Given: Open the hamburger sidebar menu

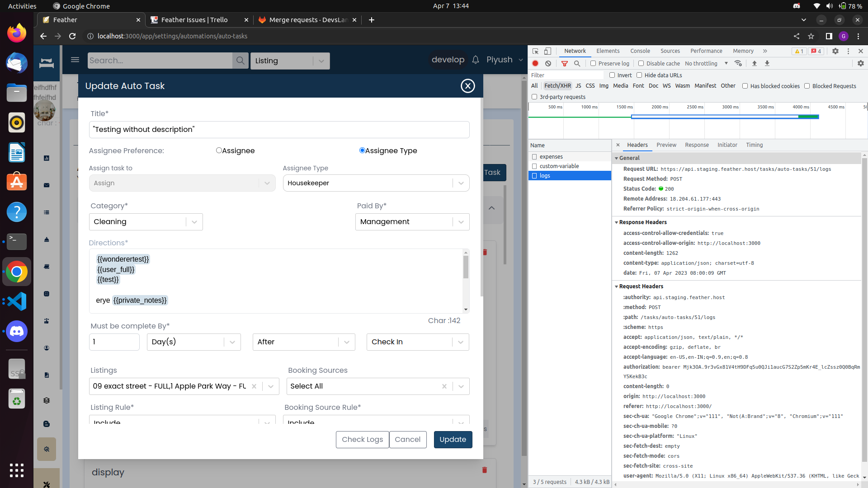Looking at the screenshot, I should click(75, 60).
